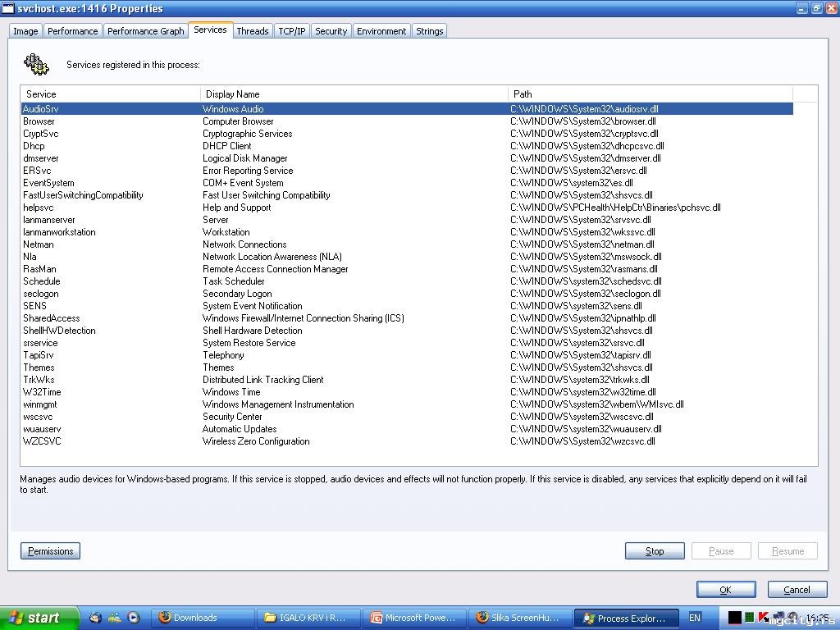840x630 pixels.
Task: Open the IGALO KRV folder taskbar item
Action: click(x=309, y=618)
